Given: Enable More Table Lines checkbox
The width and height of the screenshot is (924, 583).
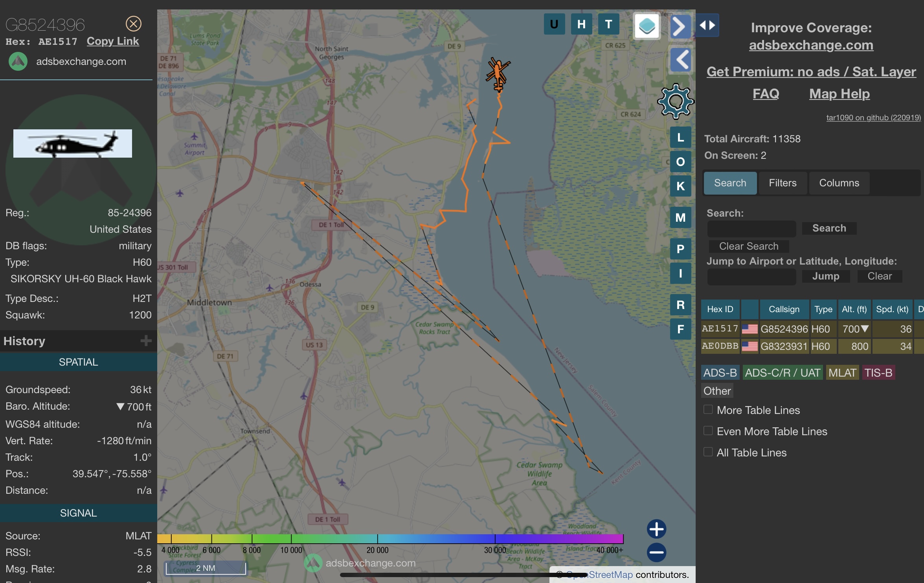Looking at the screenshot, I should coord(708,410).
